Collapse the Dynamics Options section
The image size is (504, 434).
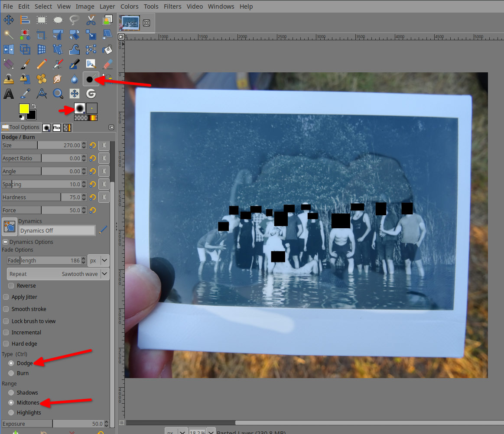pyautogui.click(x=5, y=242)
